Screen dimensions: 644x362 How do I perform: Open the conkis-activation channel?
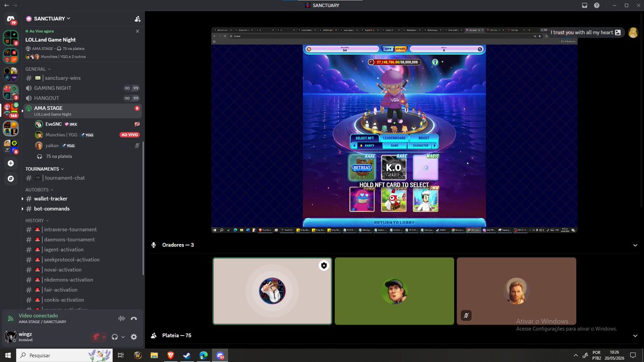point(83,300)
